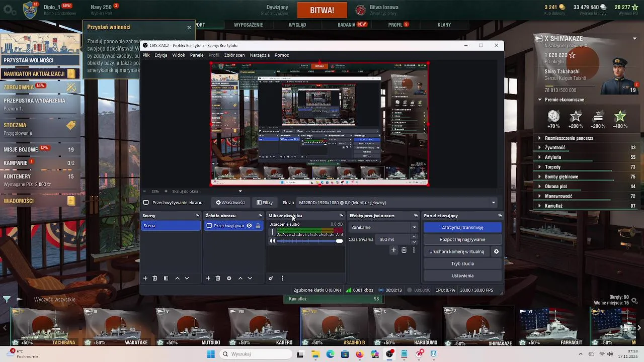Open preview scaling Skaluj do okna dropdown
The image size is (644, 362).
pyautogui.click(x=207, y=191)
